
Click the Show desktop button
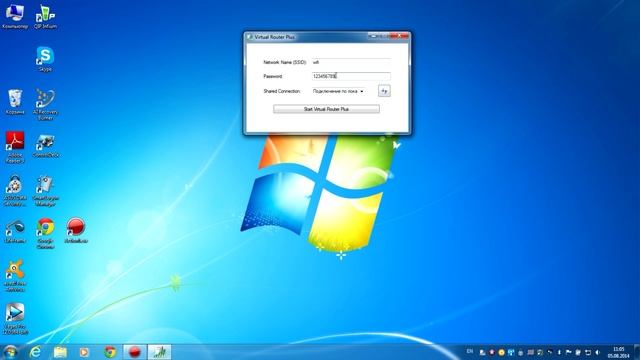point(637,352)
